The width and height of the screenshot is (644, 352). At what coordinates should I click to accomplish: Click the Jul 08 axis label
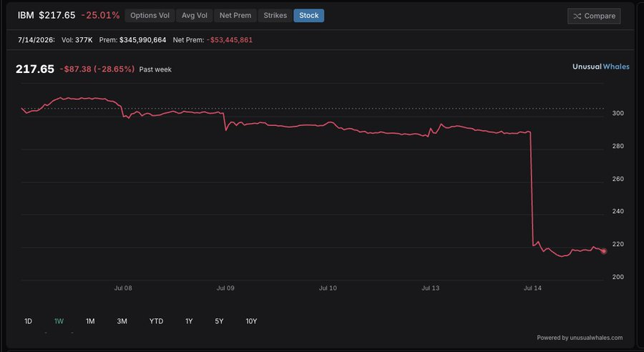(123, 288)
